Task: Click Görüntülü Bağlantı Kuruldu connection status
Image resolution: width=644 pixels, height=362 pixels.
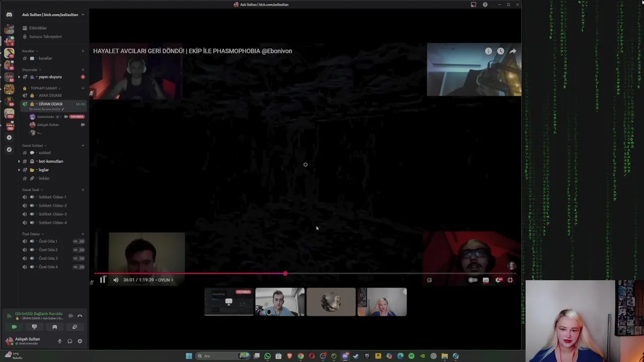Action: coord(39,314)
